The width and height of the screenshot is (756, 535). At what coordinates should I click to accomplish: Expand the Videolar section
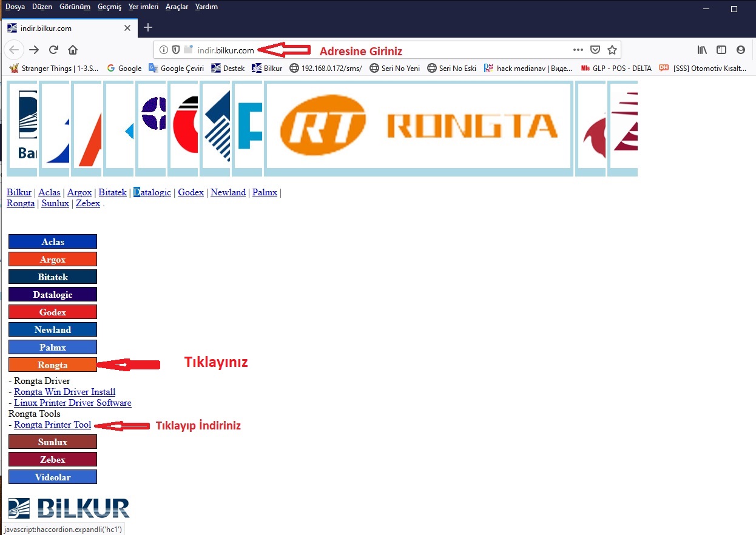tap(53, 477)
